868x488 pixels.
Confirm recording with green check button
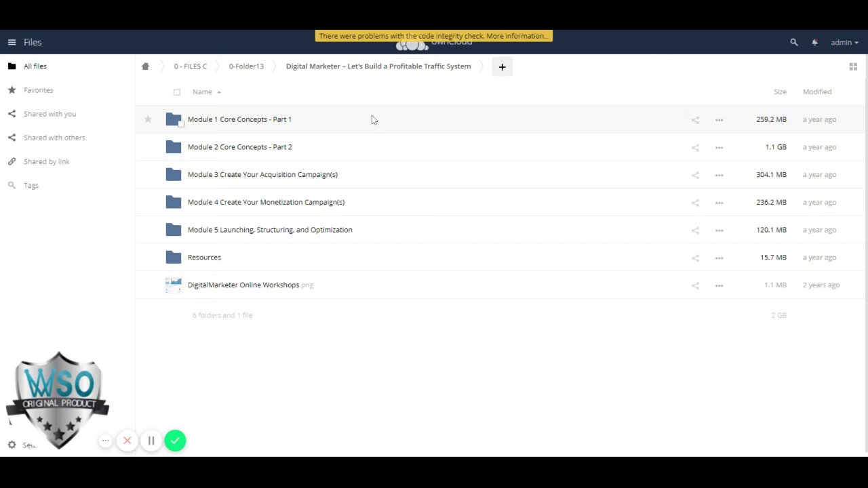(x=175, y=441)
